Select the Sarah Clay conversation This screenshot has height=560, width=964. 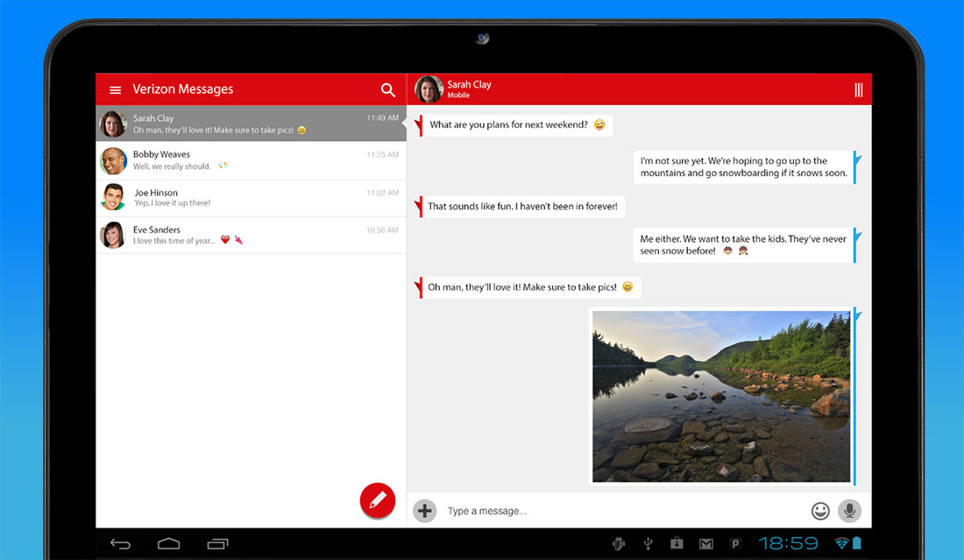(251, 124)
